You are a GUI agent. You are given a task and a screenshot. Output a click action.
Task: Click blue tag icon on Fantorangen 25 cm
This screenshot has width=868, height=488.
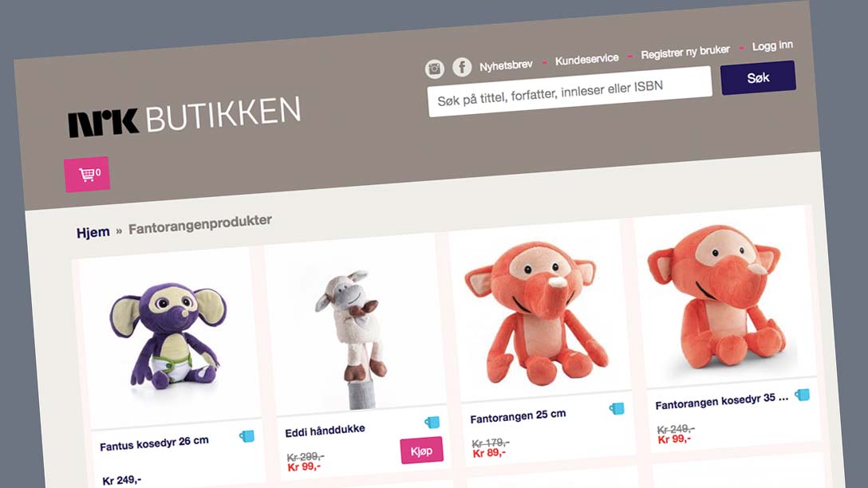[617, 409]
